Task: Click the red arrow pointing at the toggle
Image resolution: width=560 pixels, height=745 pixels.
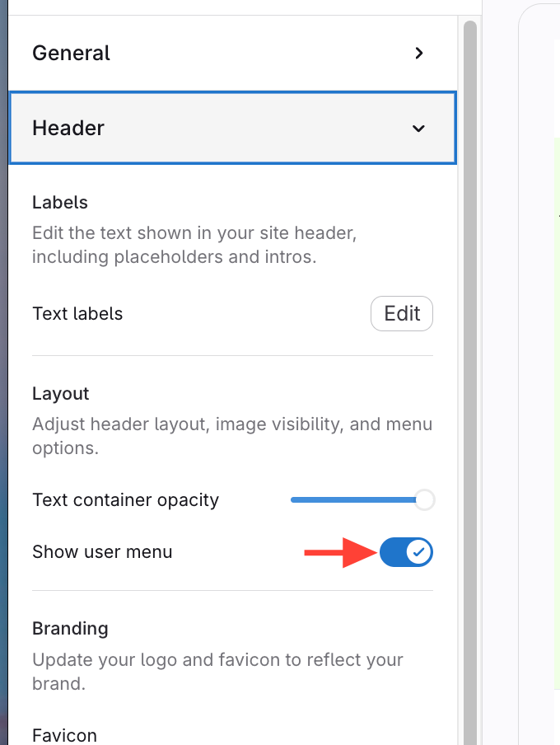Action: point(335,552)
